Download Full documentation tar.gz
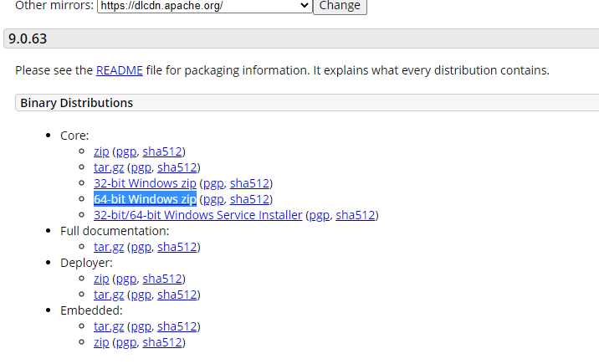Screen dimensions: 599x364 (109, 247)
